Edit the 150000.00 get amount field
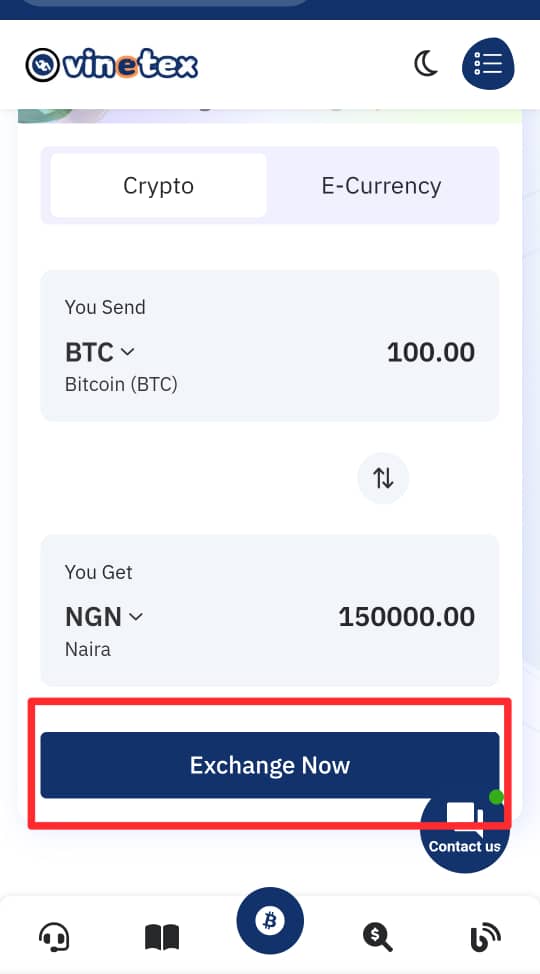540x974 pixels. pyautogui.click(x=407, y=617)
